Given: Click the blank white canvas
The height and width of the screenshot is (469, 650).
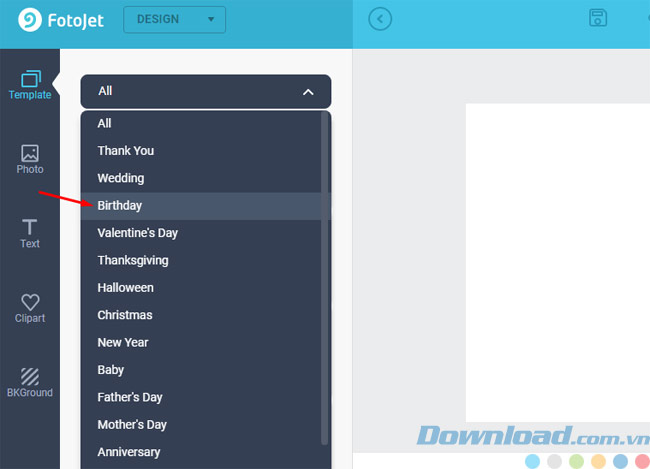Looking at the screenshot, I should [x=557, y=260].
